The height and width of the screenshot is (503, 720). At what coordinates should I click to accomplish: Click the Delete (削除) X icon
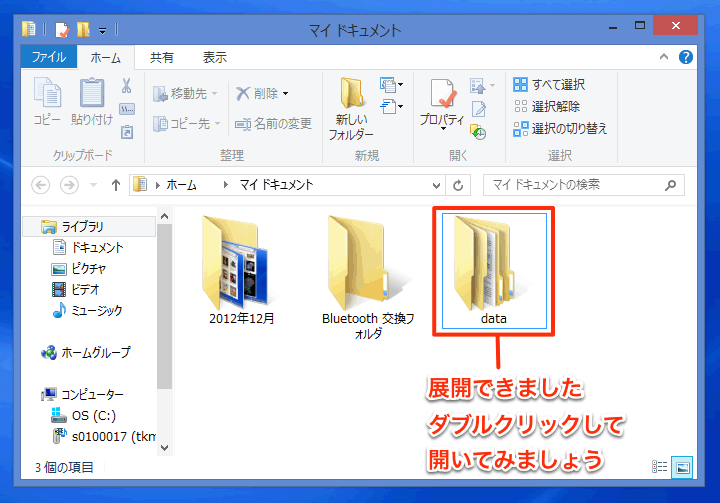242,94
